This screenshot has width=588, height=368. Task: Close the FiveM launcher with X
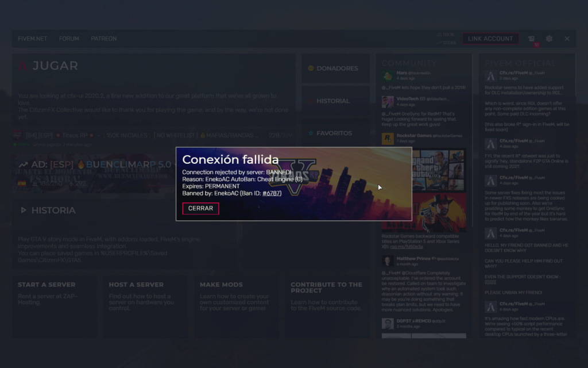point(567,39)
